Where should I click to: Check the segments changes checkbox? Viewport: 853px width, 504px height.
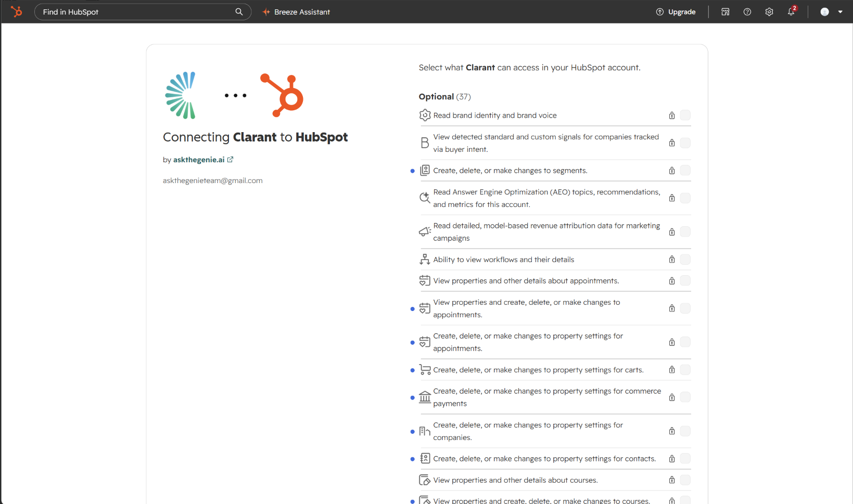[x=685, y=170]
